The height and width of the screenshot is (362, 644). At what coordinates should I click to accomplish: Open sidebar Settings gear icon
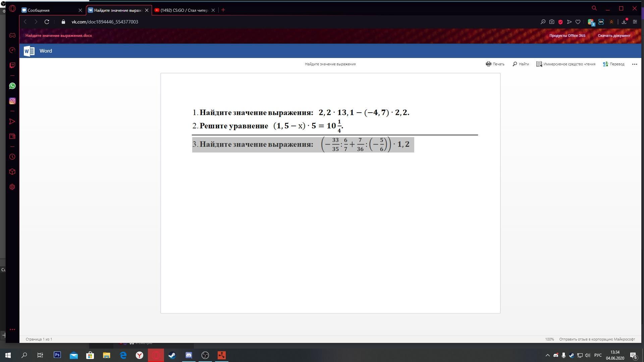(12, 187)
